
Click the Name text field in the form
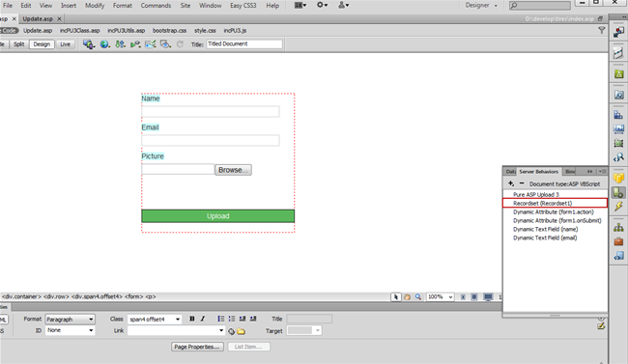pyautogui.click(x=211, y=112)
